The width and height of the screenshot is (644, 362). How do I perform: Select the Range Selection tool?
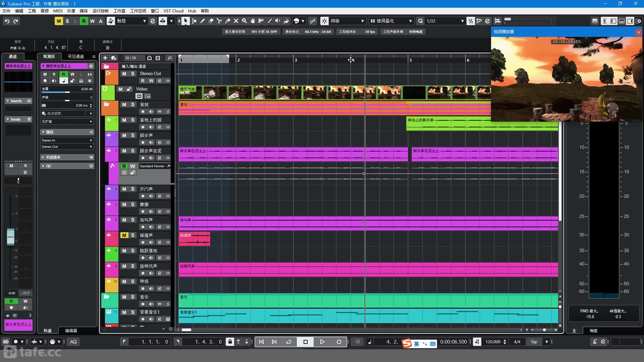coord(194,21)
